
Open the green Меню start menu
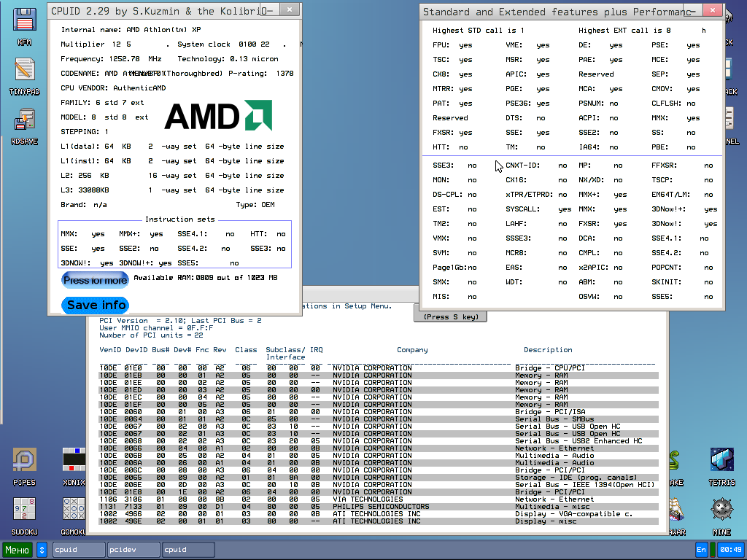[x=18, y=550]
